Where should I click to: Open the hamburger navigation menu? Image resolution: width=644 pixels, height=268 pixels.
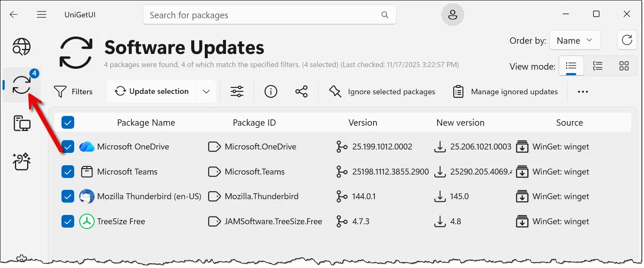42,15
